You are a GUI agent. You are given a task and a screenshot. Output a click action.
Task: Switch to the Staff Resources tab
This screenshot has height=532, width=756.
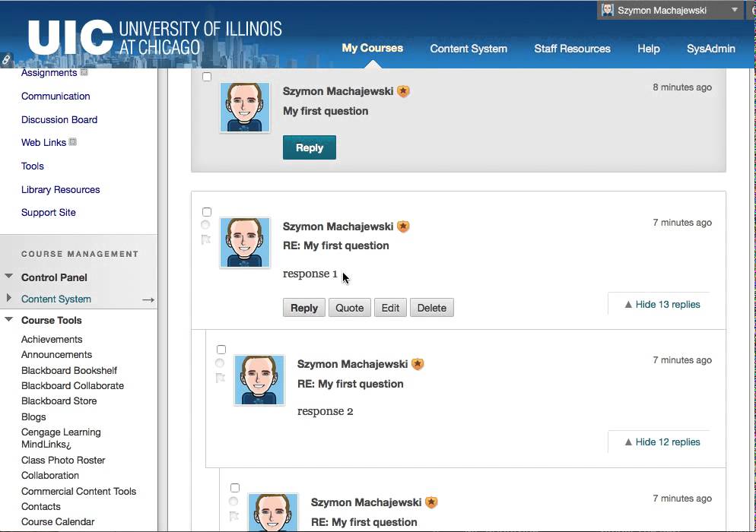pyautogui.click(x=572, y=49)
